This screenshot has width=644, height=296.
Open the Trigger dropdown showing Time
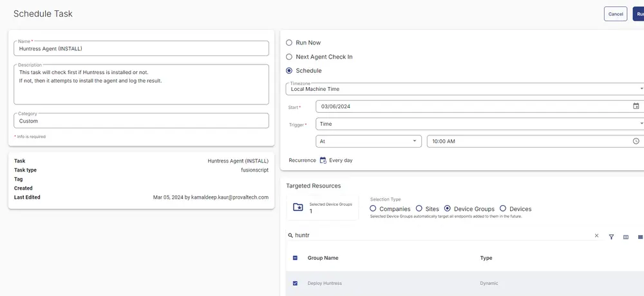pyautogui.click(x=480, y=124)
